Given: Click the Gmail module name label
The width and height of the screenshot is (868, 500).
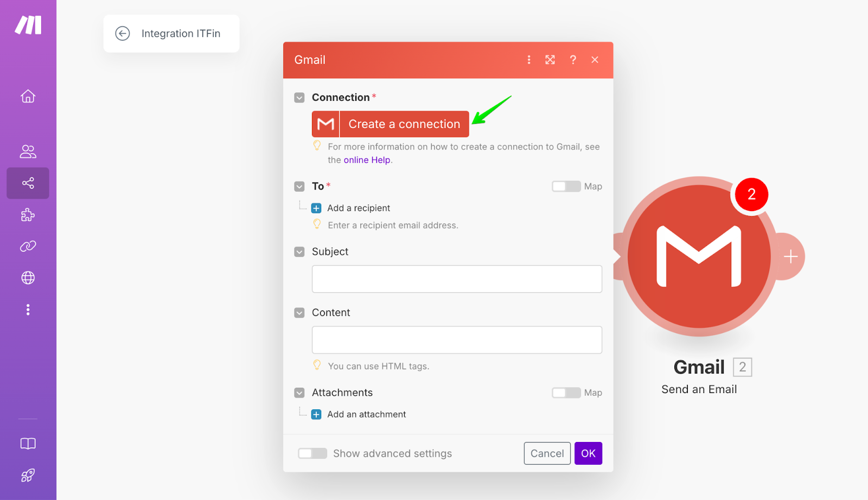Looking at the screenshot, I should pyautogui.click(x=699, y=367).
